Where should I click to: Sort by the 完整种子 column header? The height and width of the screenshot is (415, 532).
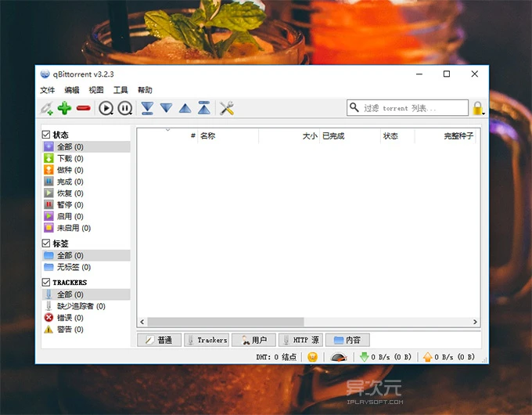tap(445, 135)
